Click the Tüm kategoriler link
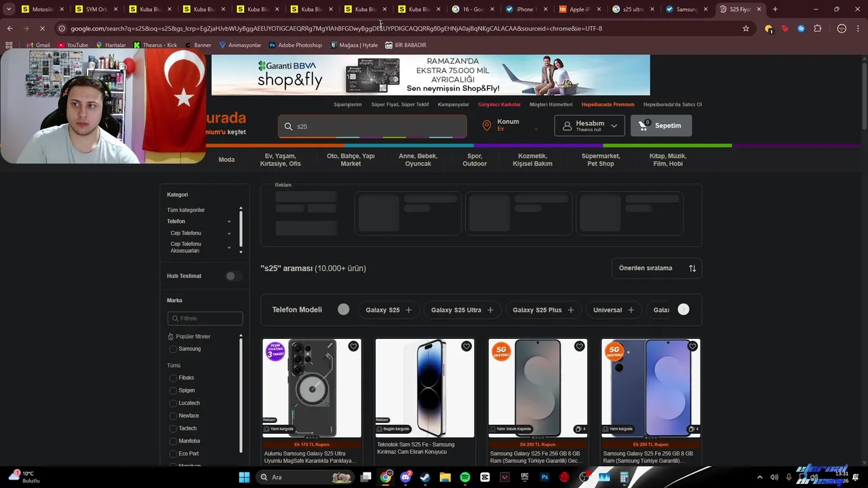Screen dimensions: 868x488 (x=186, y=210)
